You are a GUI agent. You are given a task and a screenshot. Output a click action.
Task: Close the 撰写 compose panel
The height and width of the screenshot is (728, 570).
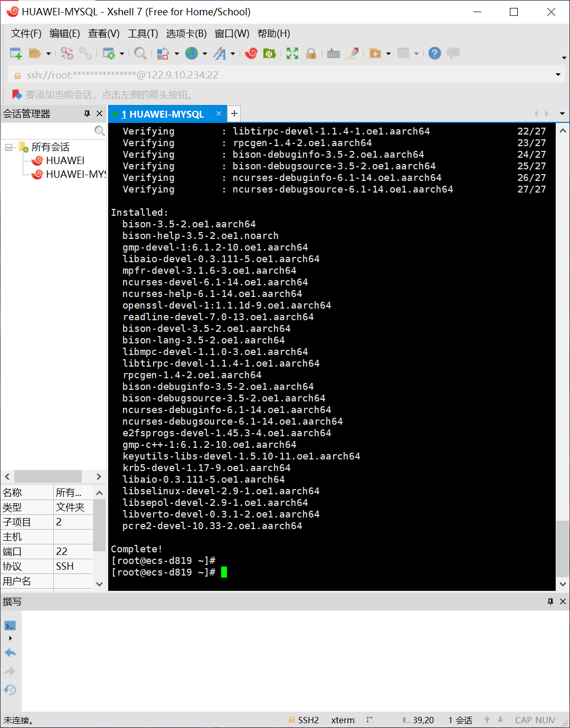[x=563, y=601]
